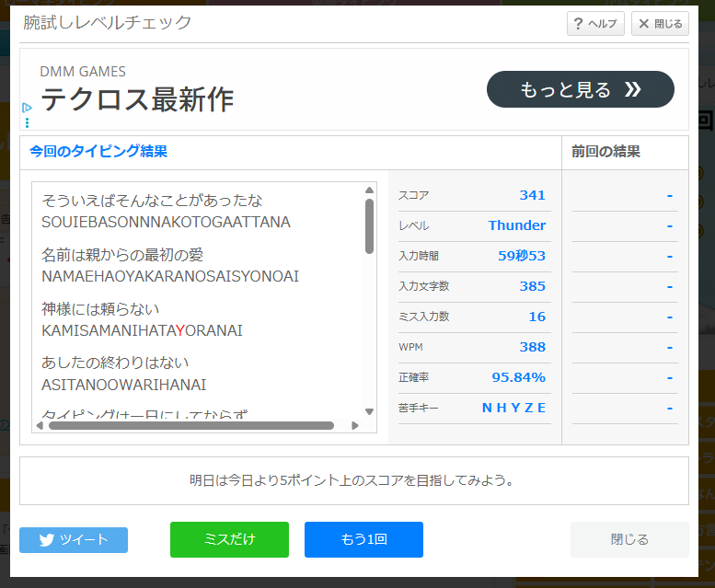The width and height of the screenshot is (715, 588).
Task: Click the Twitter bird icon
Action: pos(47,540)
